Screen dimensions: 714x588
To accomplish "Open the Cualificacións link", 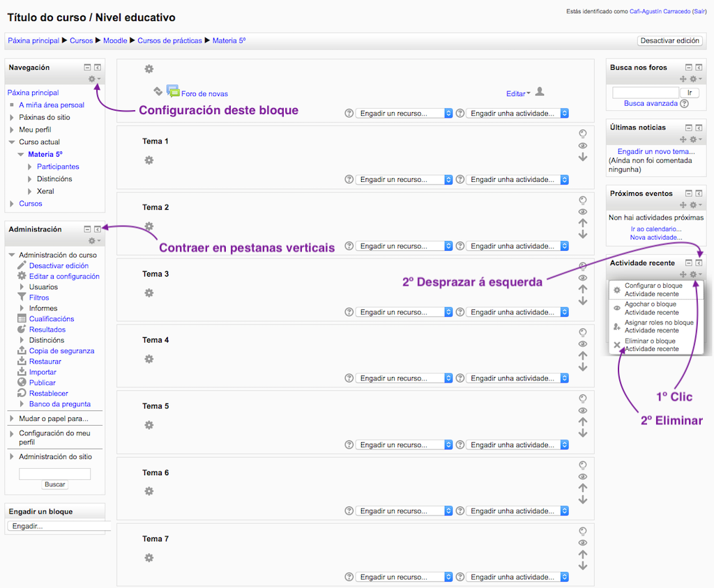I will (52, 318).
